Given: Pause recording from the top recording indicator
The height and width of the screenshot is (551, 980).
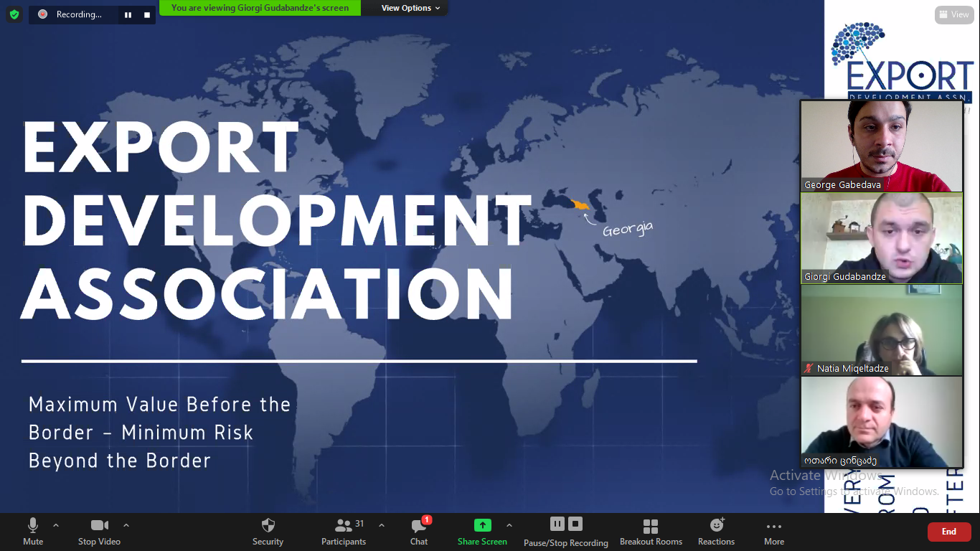Looking at the screenshot, I should (128, 14).
